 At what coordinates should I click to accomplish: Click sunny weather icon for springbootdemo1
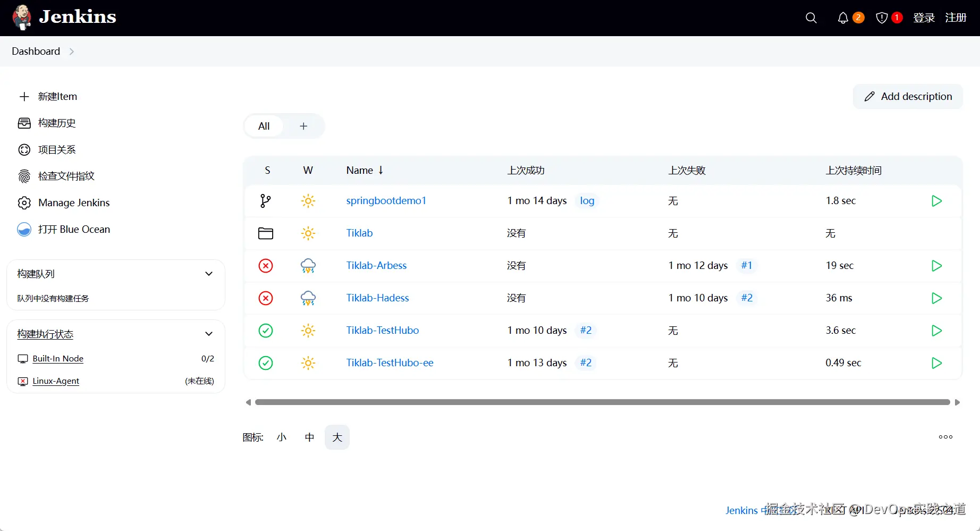[x=308, y=201]
